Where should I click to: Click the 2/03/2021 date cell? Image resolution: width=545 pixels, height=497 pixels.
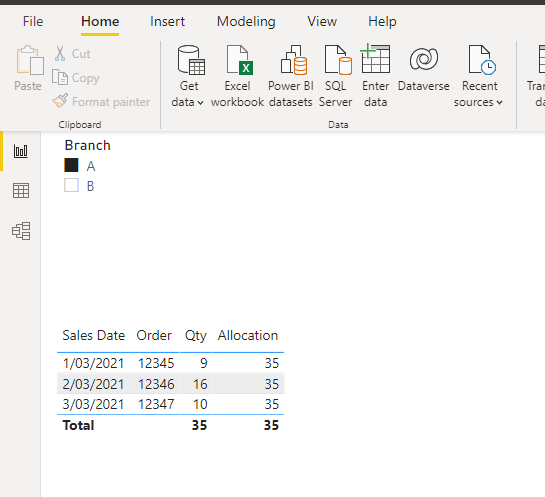point(93,384)
